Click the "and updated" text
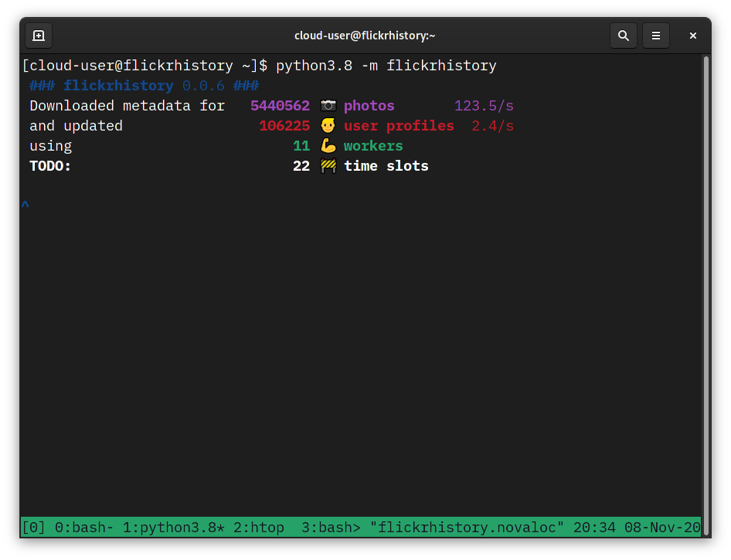Screen dimensions: 731x560 click(76, 126)
